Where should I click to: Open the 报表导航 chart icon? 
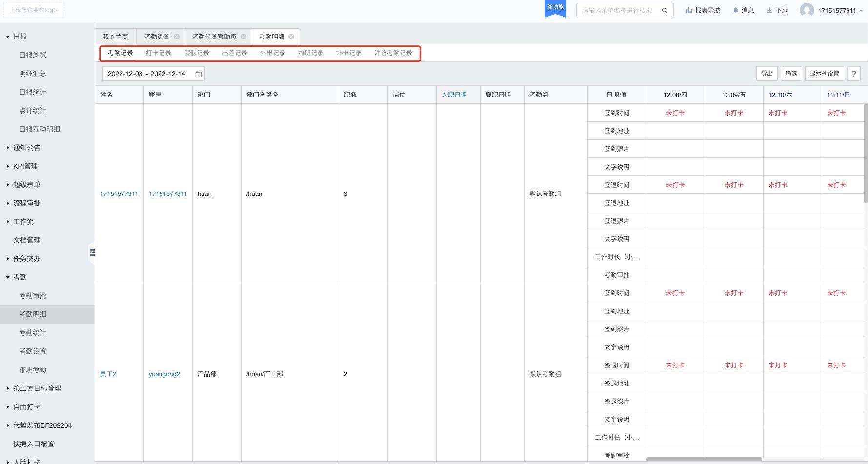pyautogui.click(x=689, y=10)
